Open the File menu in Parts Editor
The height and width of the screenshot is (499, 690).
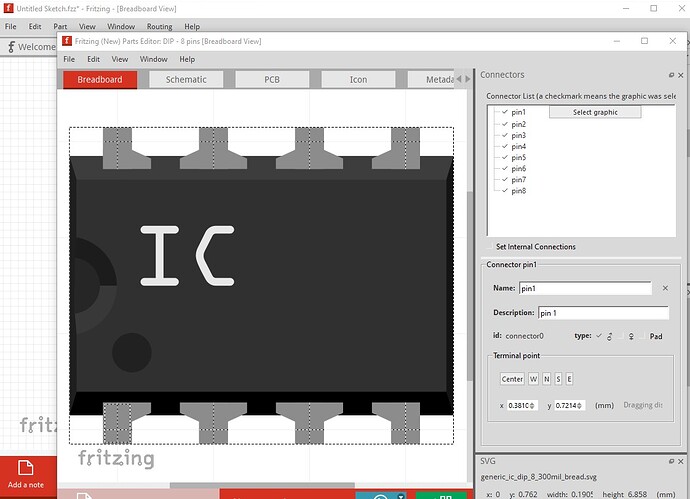tap(69, 59)
